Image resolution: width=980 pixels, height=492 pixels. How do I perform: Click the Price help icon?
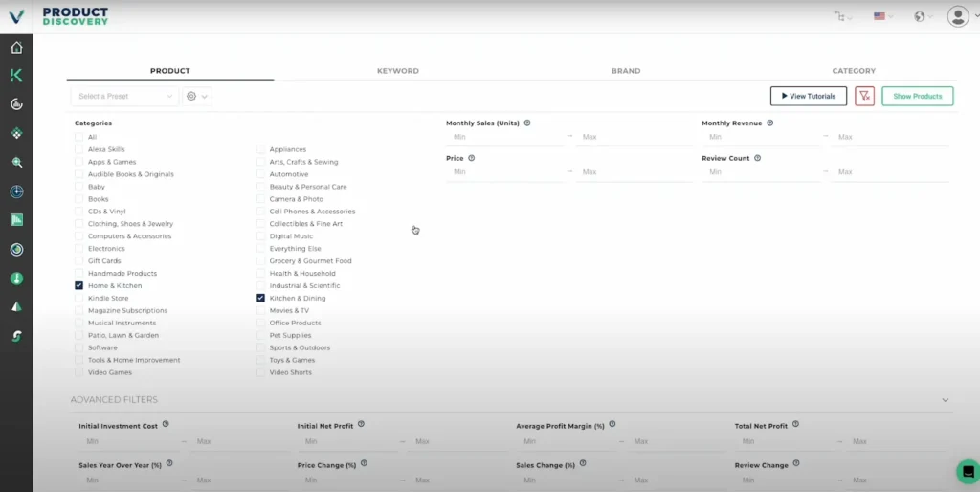[471, 158]
